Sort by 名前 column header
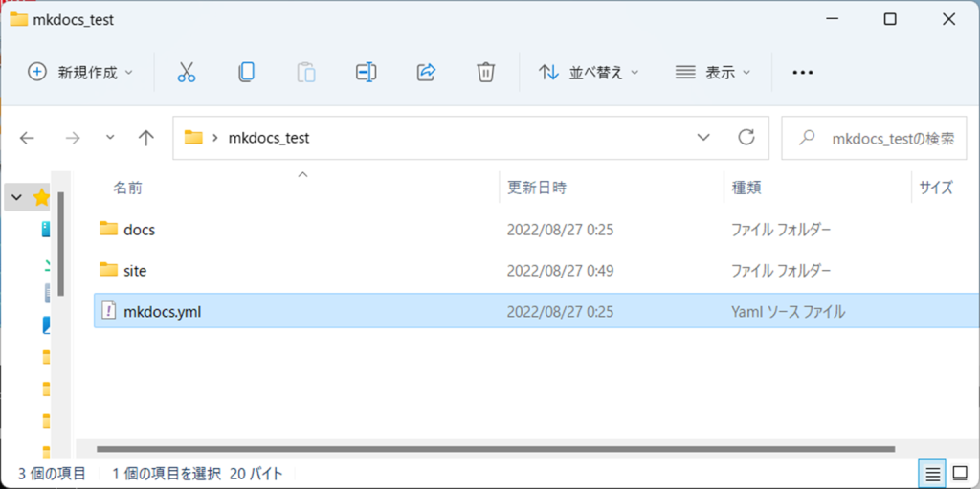Screen dimensions: 980x489 [x=128, y=188]
